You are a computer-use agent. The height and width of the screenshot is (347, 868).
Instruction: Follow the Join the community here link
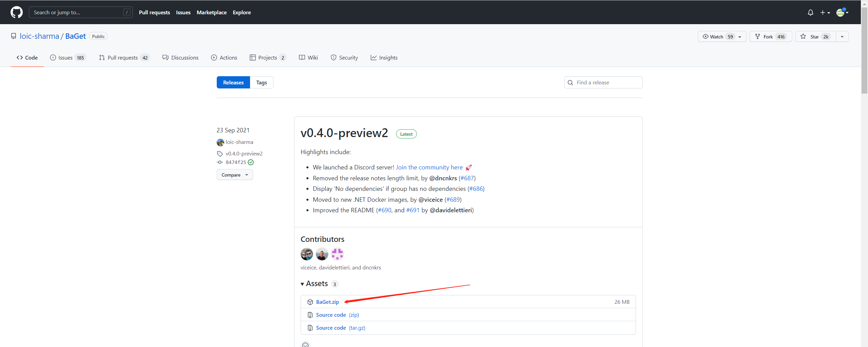click(429, 167)
